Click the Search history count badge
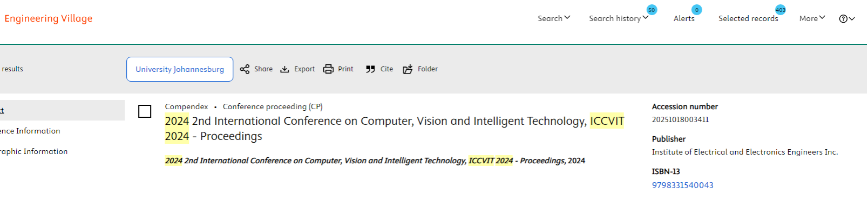Screen dimensions: 868x207 652,10
